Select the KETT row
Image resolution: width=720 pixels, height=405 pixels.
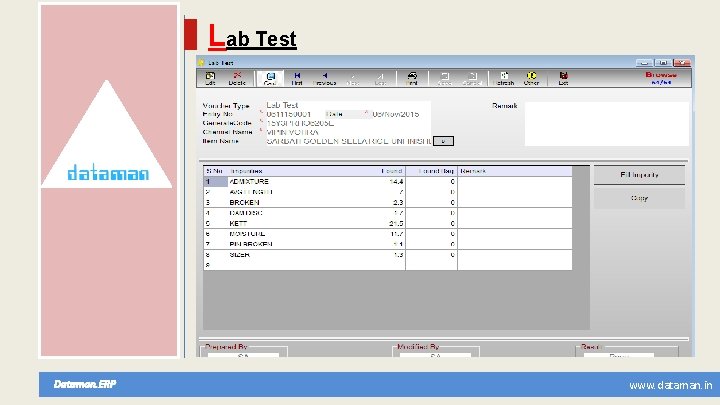point(388,223)
